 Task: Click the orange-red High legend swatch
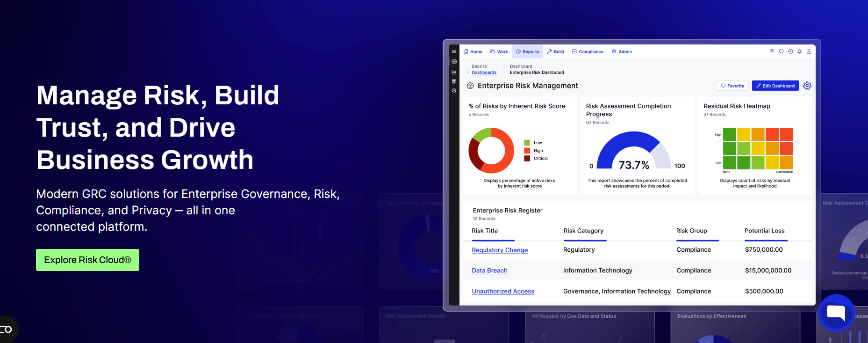[x=527, y=151]
